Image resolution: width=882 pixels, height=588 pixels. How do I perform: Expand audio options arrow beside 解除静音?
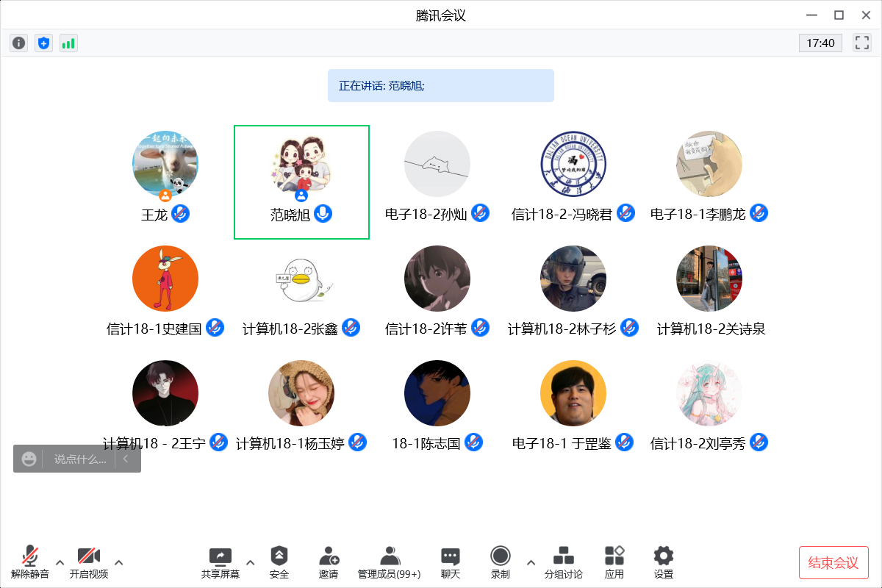click(60, 563)
